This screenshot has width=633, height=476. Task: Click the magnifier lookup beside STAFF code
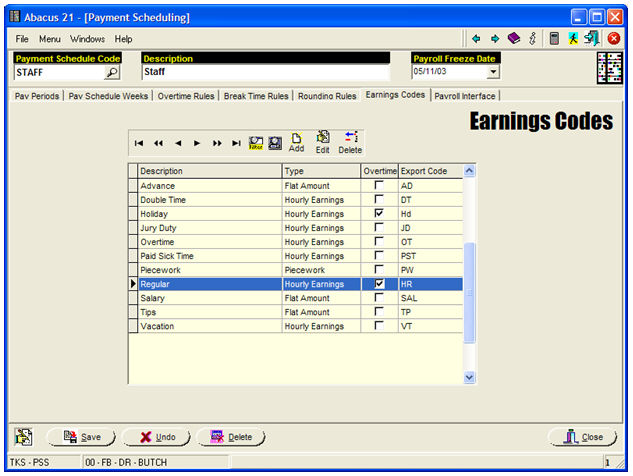click(x=112, y=72)
